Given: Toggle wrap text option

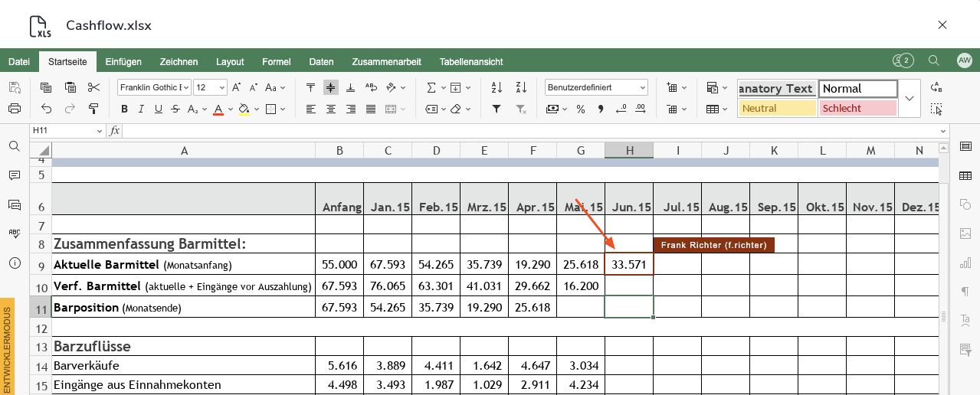Looking at the screenshot, I should click(x=371, y=87).
